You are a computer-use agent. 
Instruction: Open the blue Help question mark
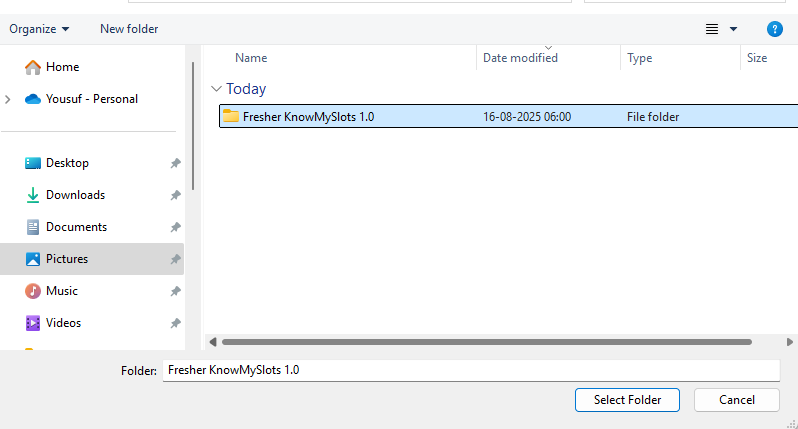pos(775,30)
